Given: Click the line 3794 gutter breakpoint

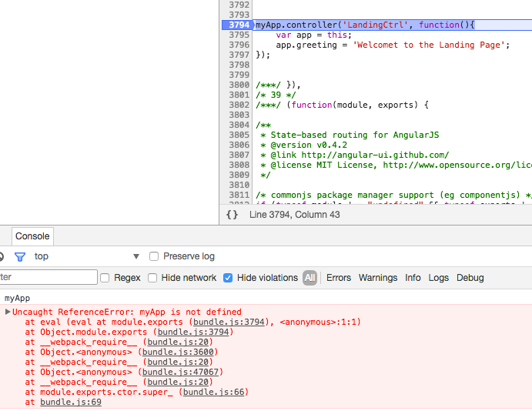Looking at the screenshot, I should click(x=237, y=25).
